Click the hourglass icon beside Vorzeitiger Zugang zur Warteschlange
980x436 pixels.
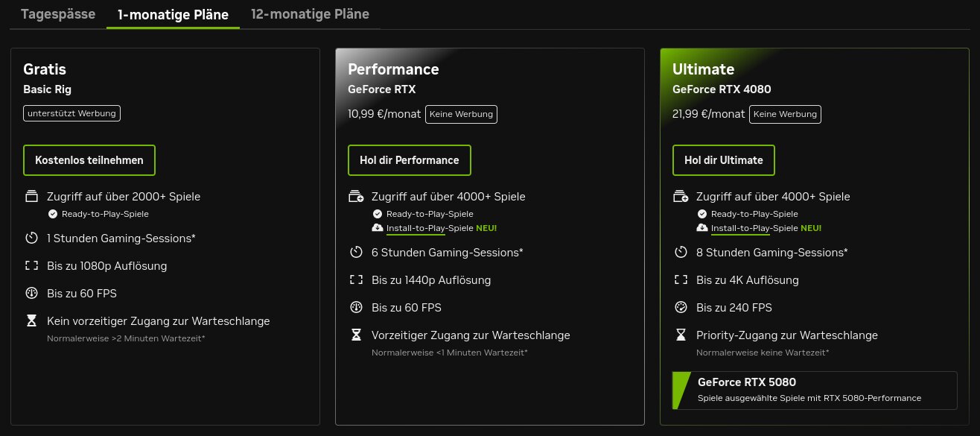356,335
